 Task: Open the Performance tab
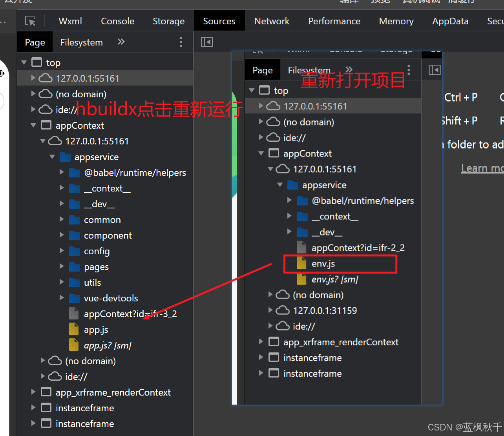(x=334, y=21)
